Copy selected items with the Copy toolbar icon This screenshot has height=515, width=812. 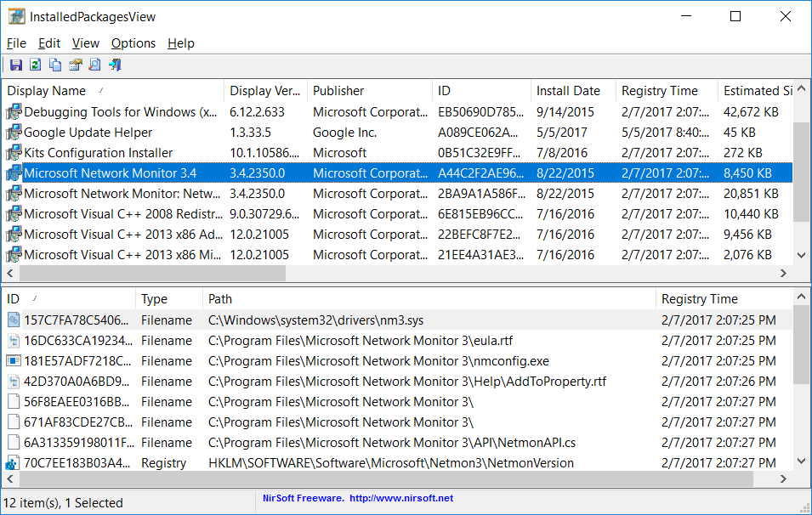(x=54, y=65)
